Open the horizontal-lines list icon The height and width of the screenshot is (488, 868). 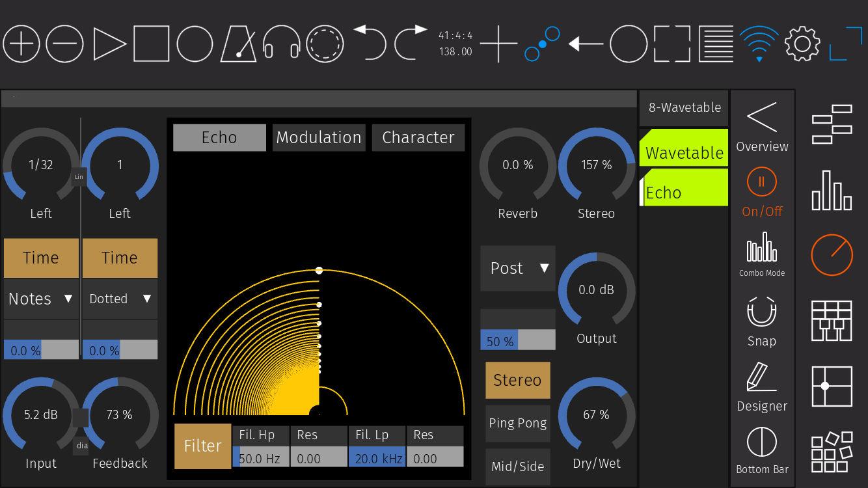point(716,44)
